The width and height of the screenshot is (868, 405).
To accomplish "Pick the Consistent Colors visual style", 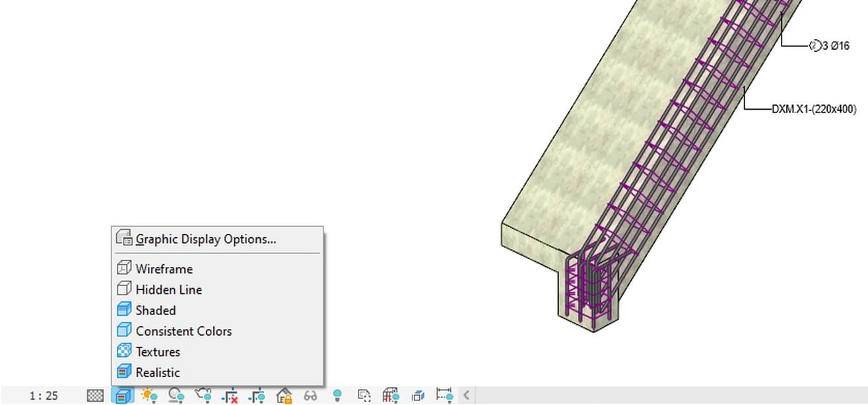I will click(217, 331).
